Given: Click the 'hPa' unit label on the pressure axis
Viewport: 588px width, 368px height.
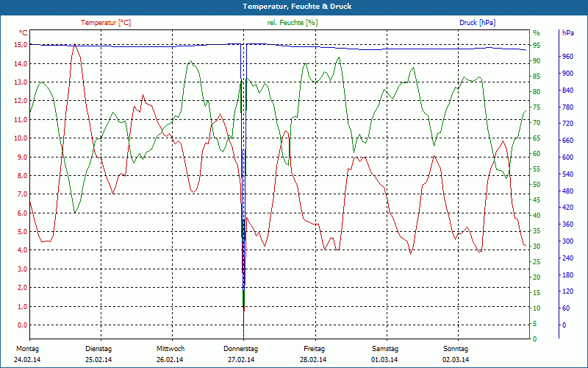Looking at the screenshot, I should tap(568, 33).
